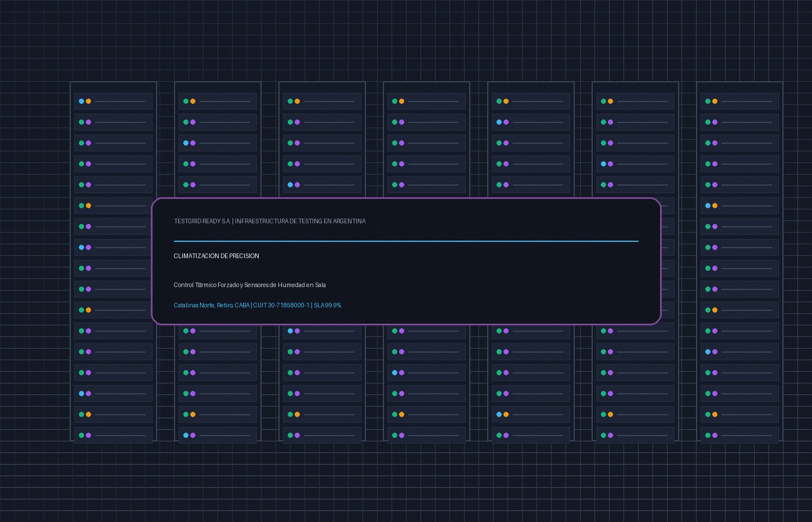Click the "Catalinas Norte, Retiro, CABA" address
The height and width of the screenshot is (522, 812).
(x=212, y=305)
